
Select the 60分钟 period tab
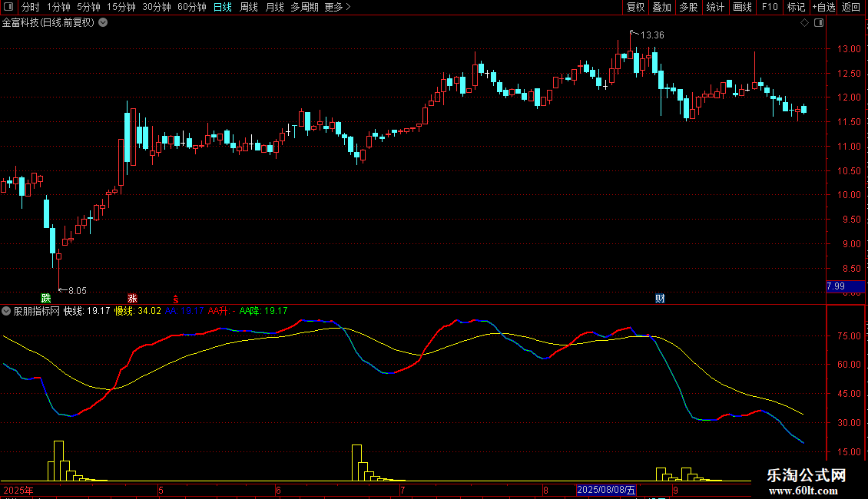(x=191, y=7)
